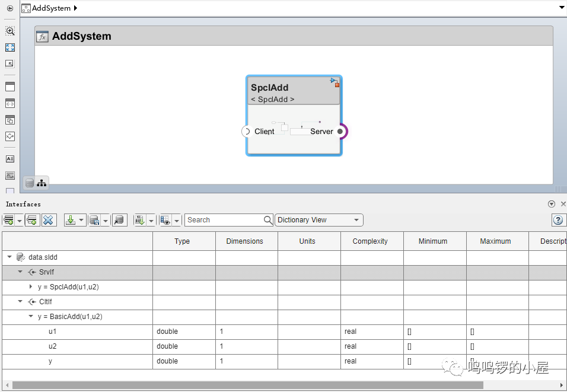
Task: Select the Zoom tool in the palette
Action: pos(10,31)
